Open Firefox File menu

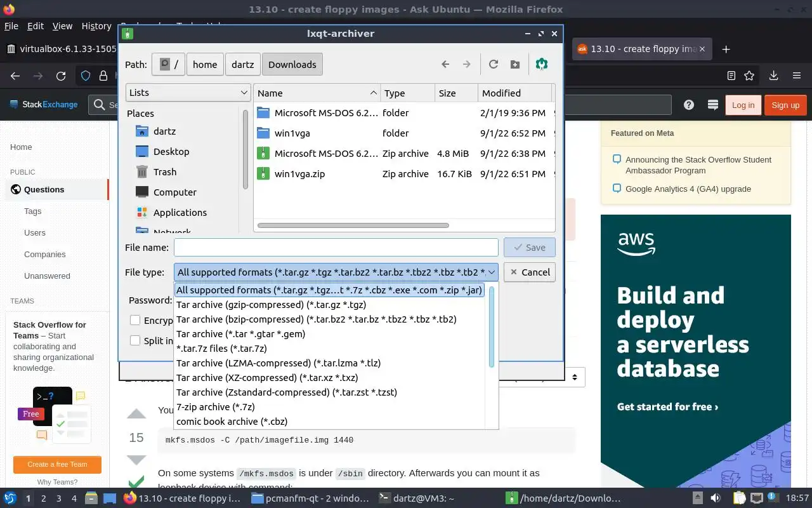pyautogui.click(x=11, y=26)
